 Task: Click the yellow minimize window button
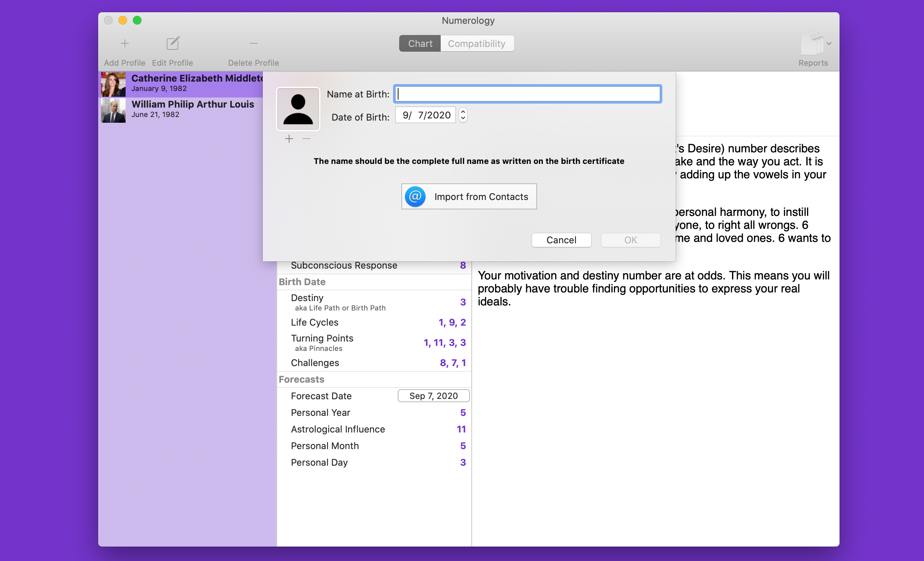(123, 20)
